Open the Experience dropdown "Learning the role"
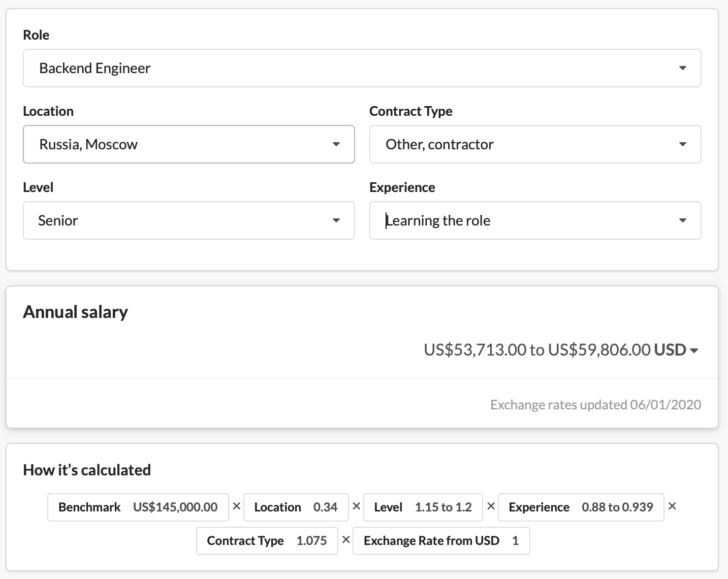 click(535, 220)
